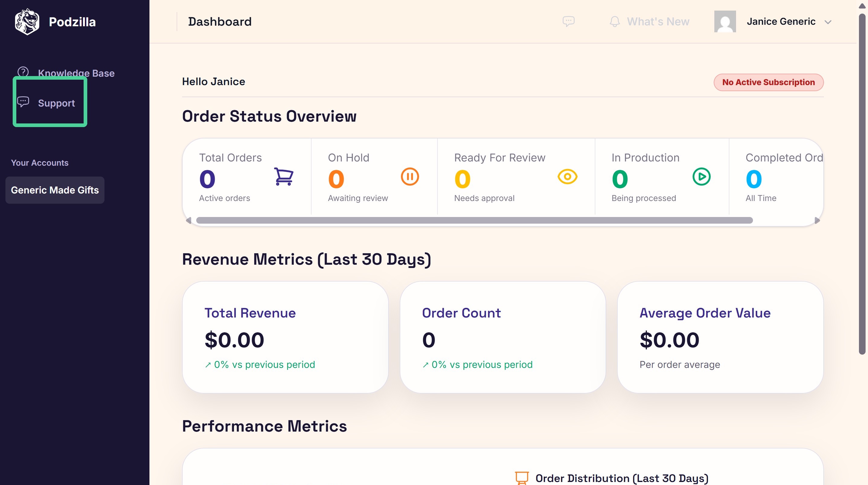Select Support in the sidebar menu
Image resolution: width=868 pixels, height=485 pixels.
point(56,103)
